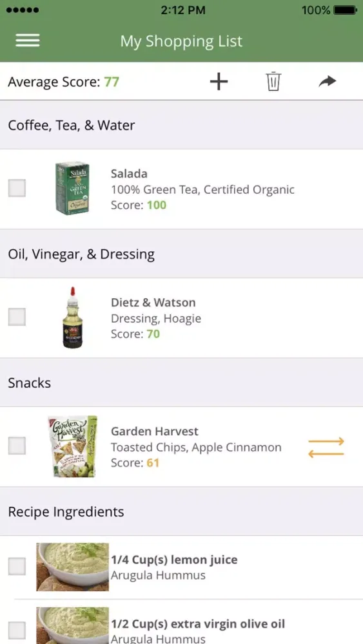The image size is (363, 644).
Task: Tap the share arrow icon
Action: (x=328, y=81)
